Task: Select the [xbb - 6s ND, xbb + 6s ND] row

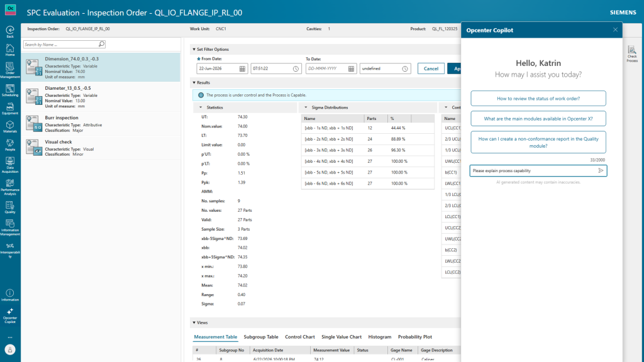Action: click(x=367, y=184)
